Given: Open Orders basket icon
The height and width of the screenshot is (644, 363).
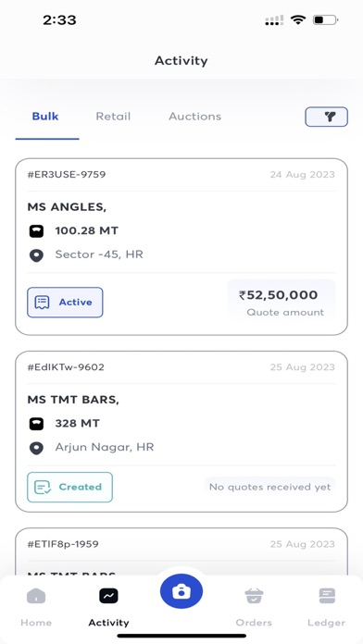Looking at the screenshot, I should click(254, 596).
